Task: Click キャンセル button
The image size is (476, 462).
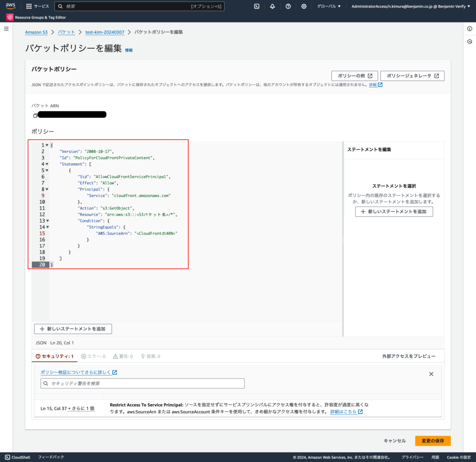Action: click(x=394, y=441)
